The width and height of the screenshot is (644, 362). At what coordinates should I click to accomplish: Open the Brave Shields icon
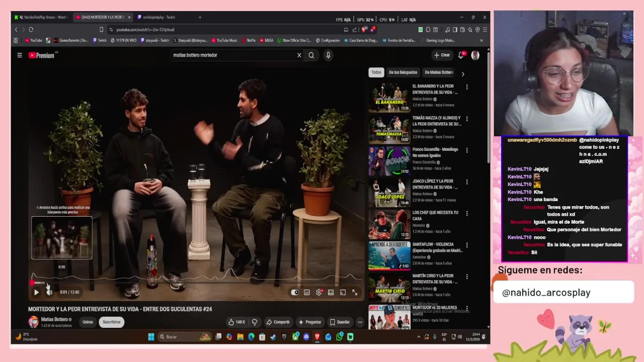(x=364, y=30)
